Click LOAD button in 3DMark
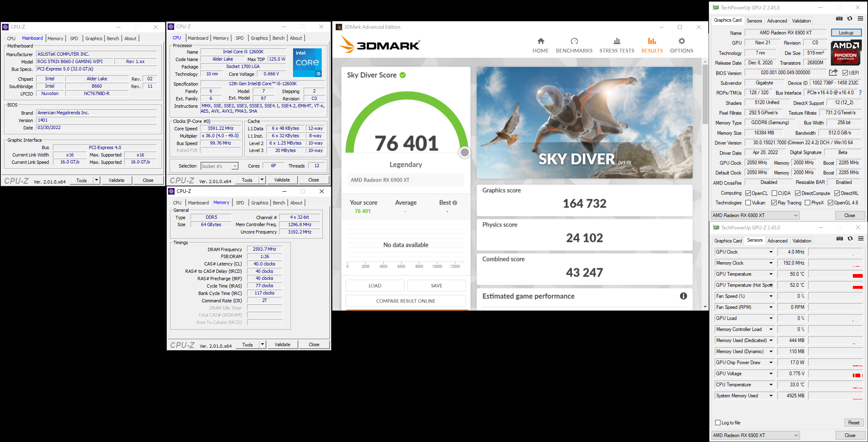Screen dimensions: 868x442 pyautogui.click(x=375, y=286)
